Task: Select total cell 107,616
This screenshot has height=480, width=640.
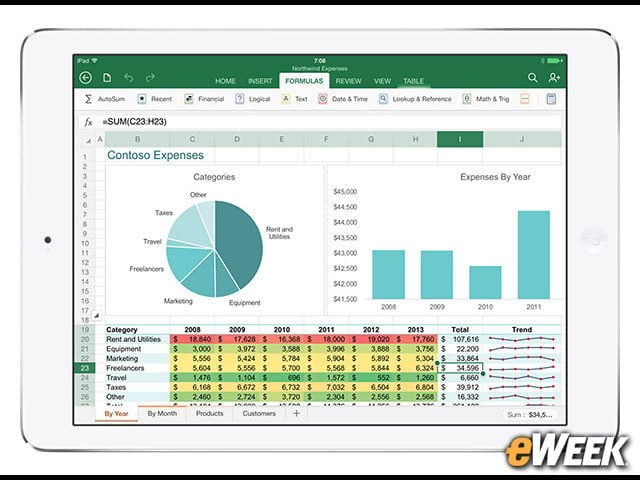Action: pos(460,339)
